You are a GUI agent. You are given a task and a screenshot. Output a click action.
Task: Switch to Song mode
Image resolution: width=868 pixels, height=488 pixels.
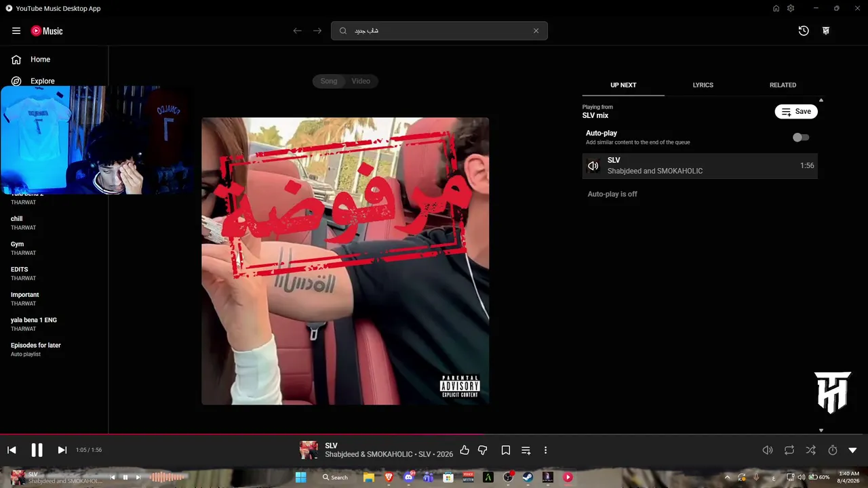(329, 81)
